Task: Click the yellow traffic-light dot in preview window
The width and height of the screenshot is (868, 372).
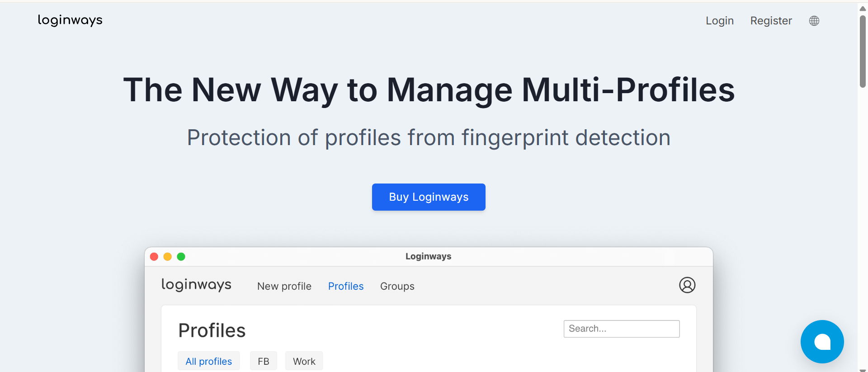Action: [x=168, y=256]
